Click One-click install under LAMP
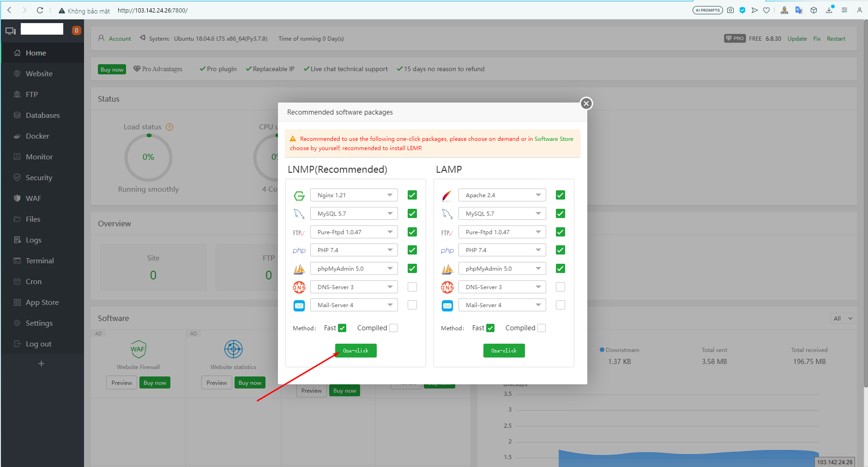Image resolution: width=868 pixels, height=467 pixels. pos(504,351)
